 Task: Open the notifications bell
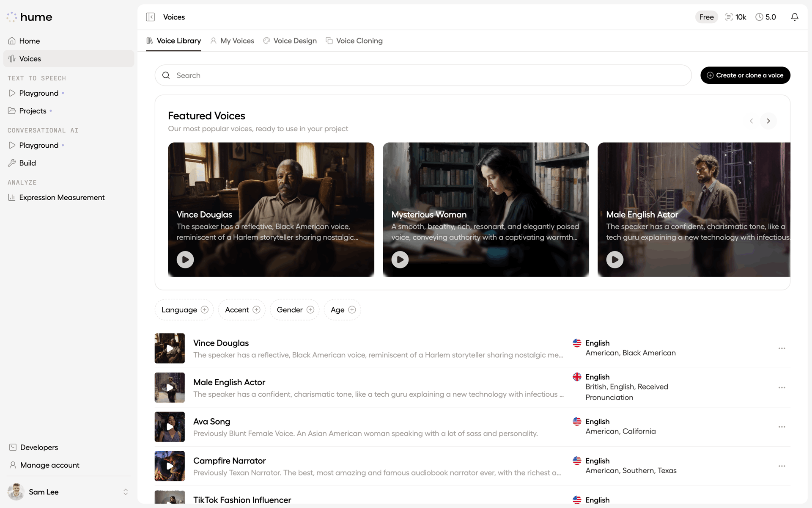click(795, 17)
